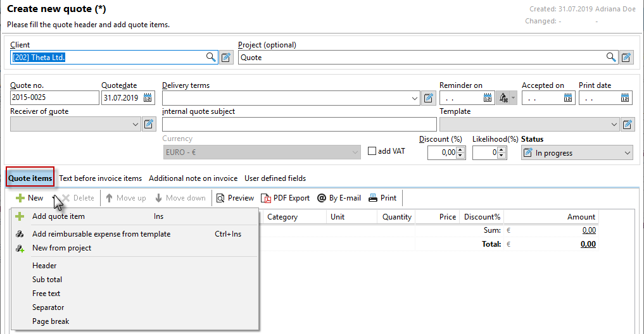Viewport: 644px width, 334px height.
Task: Expand the Status dropdown showing In progress
Action: (628, 153)
